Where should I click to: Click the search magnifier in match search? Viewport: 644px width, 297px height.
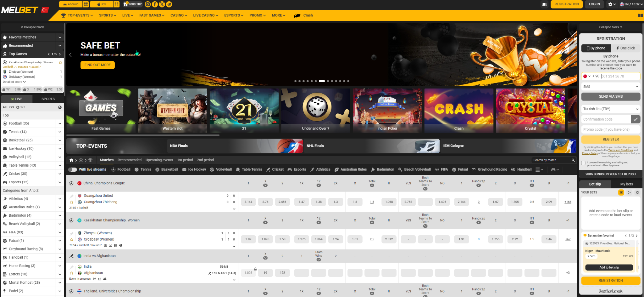(x=573, y=160)
